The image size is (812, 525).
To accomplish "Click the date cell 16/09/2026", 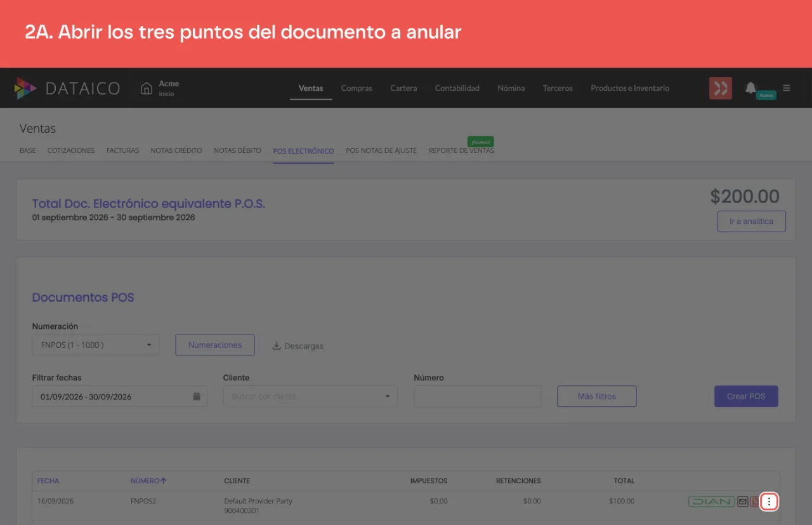I will click(x=56, y=501).
